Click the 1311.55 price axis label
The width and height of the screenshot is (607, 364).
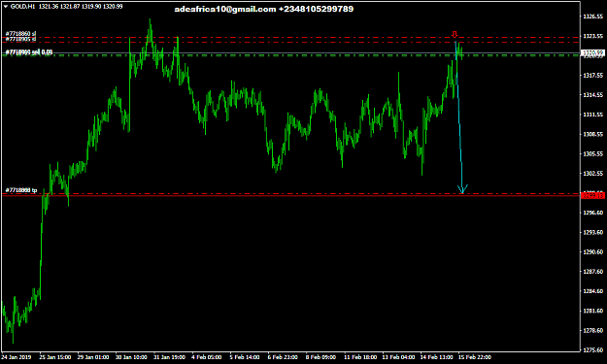[x=593, y=115]
